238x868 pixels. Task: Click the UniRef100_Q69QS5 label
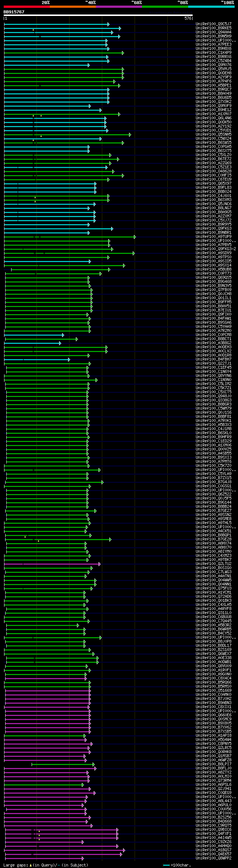[x=213, y=278]
